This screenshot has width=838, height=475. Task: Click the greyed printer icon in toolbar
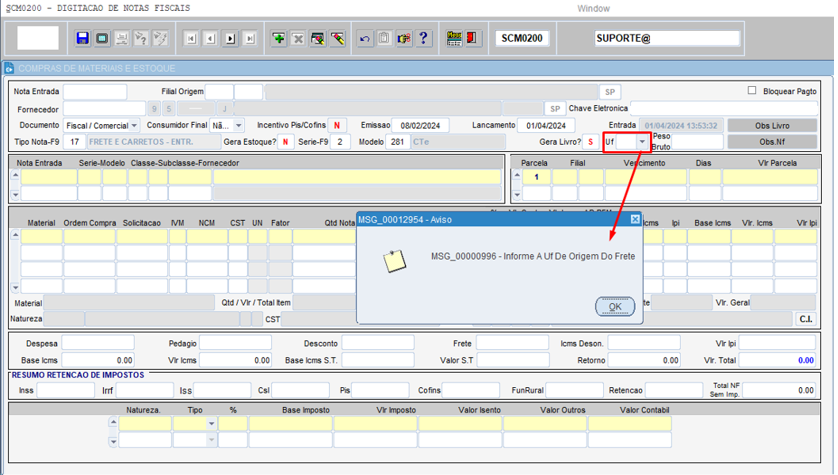click(121, 38)
